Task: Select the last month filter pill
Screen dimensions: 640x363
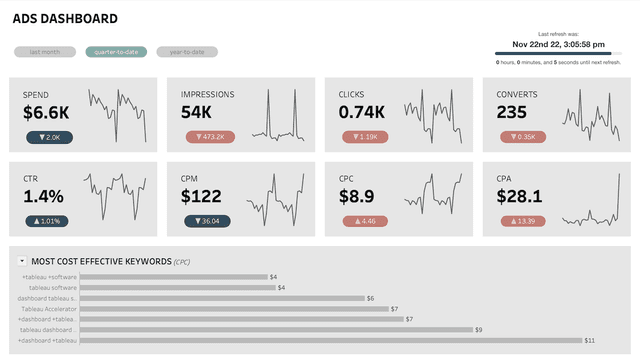Action: click(x=45, y=52)
